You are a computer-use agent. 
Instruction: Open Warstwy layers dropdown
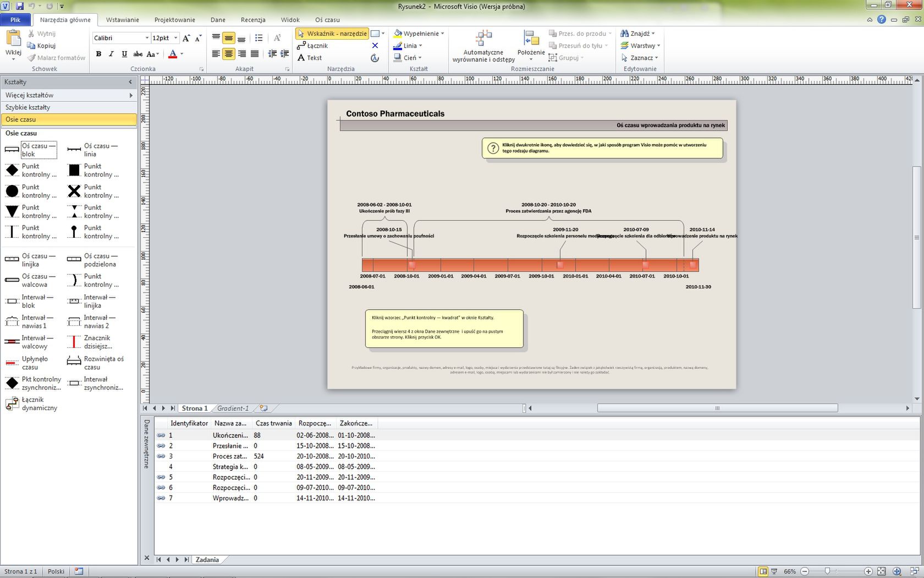point(640,46)
